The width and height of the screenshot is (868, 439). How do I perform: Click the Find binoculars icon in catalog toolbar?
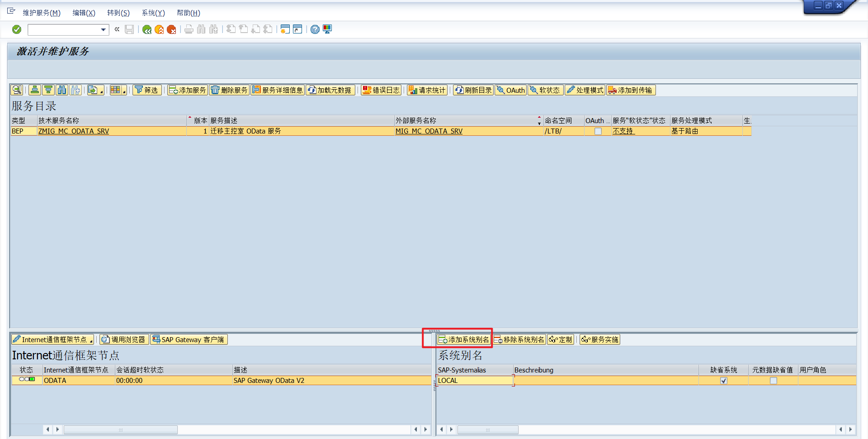coord(62,90)
